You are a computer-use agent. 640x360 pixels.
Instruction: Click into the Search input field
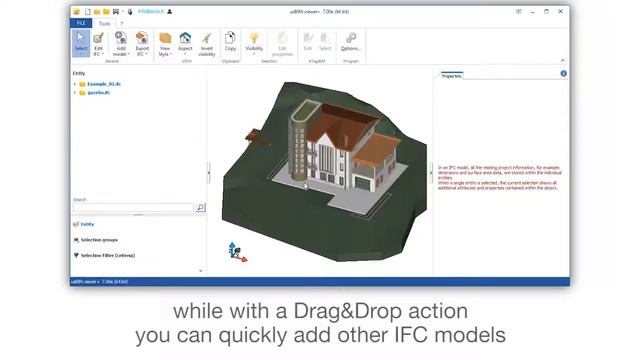133,207
